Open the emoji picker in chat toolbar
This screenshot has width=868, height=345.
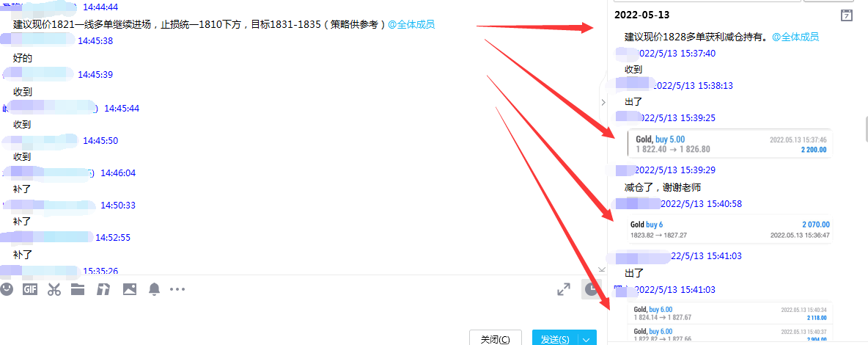pos(6,289)
